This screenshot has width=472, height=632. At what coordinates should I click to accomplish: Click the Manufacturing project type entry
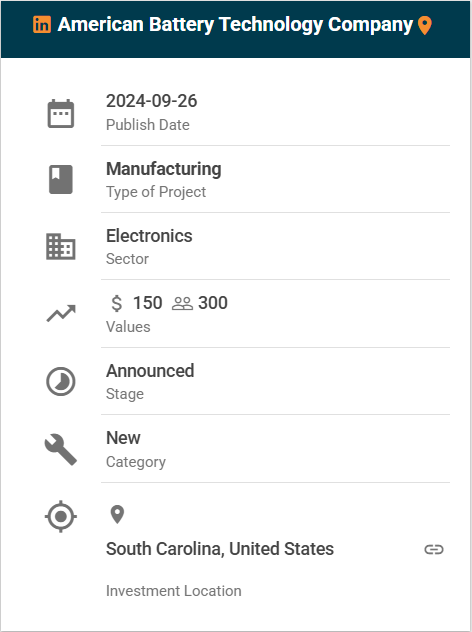point(164,169)
